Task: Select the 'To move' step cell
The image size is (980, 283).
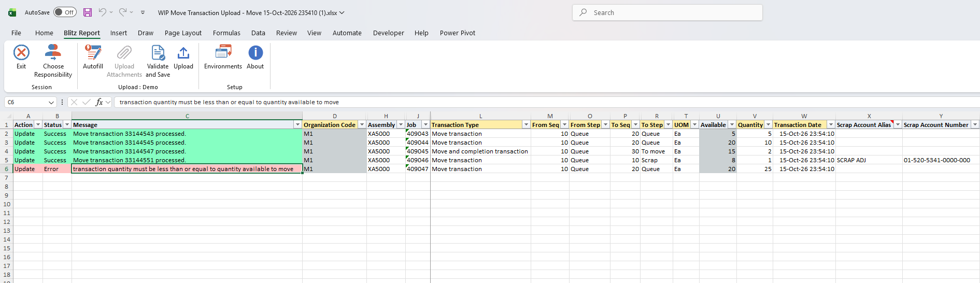Action: [x=656, y=151]
